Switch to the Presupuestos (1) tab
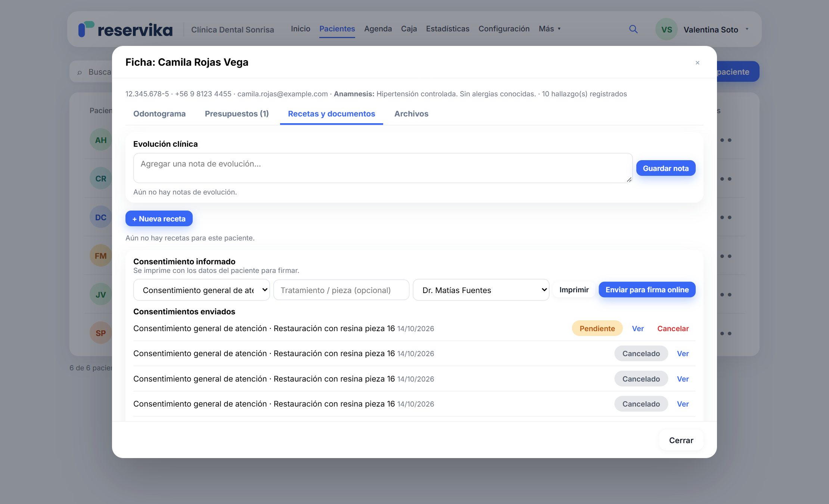Screen dimensions: 829x504 (237, 114)
